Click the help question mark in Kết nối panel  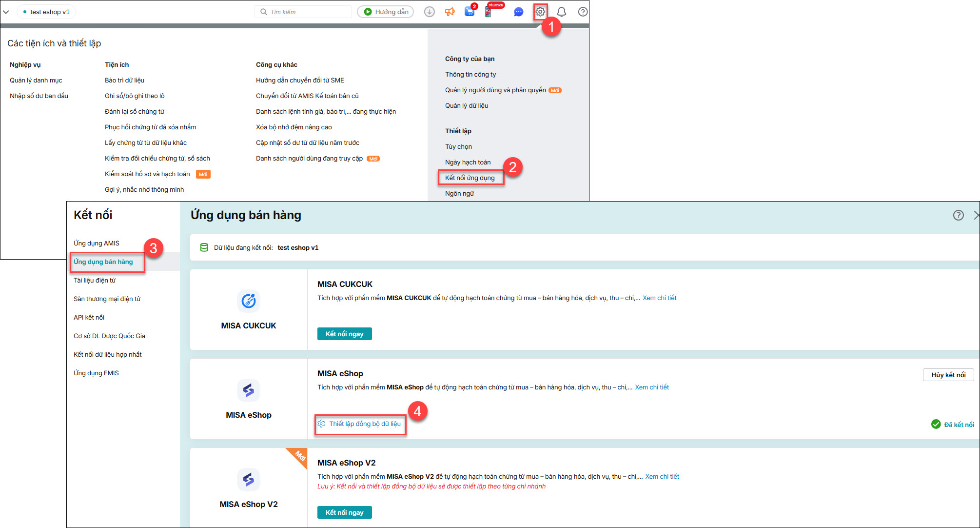coord(958,215)
